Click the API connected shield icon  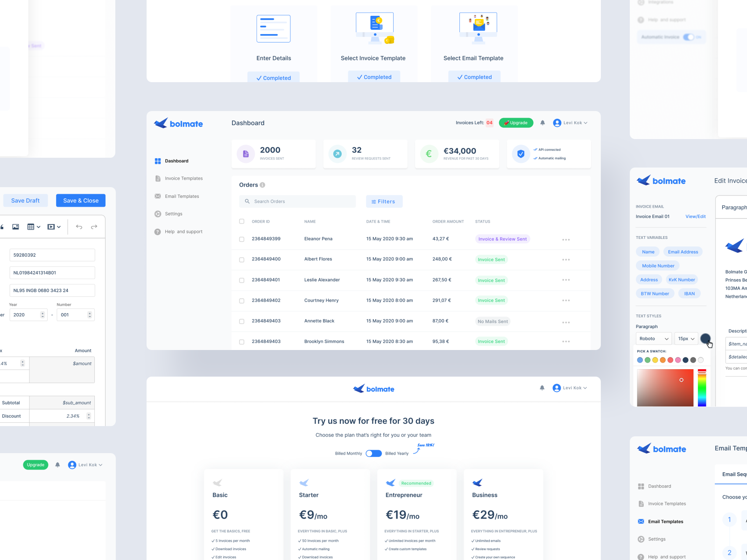pyautogui.click(x=521, y=154)
